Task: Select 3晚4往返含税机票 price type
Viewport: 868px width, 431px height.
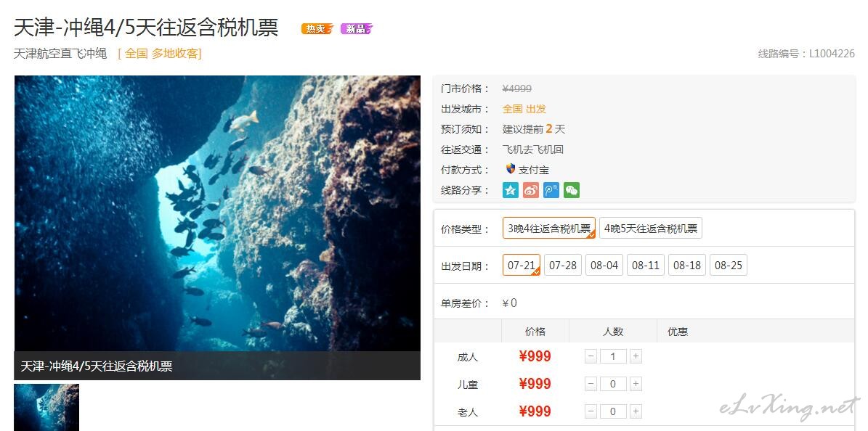Action: 549,228
